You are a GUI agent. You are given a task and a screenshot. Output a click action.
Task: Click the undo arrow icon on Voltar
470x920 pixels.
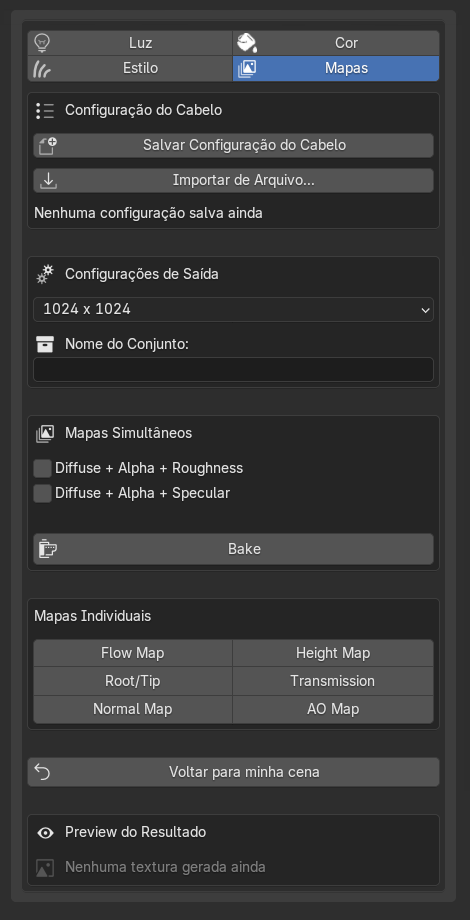42,772
